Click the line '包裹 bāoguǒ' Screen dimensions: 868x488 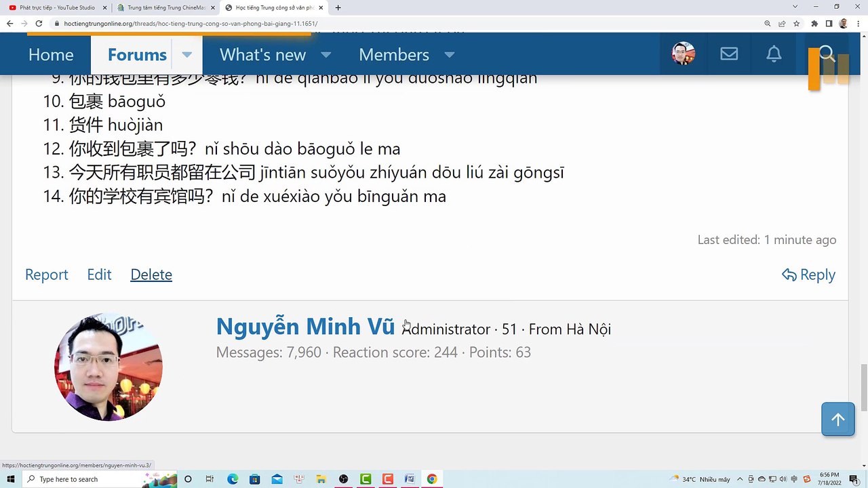point(117,102)
